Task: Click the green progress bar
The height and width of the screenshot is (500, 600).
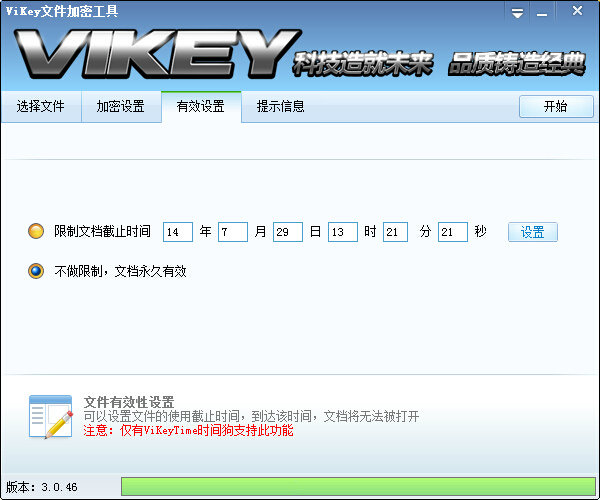Action: coord(358,487)
